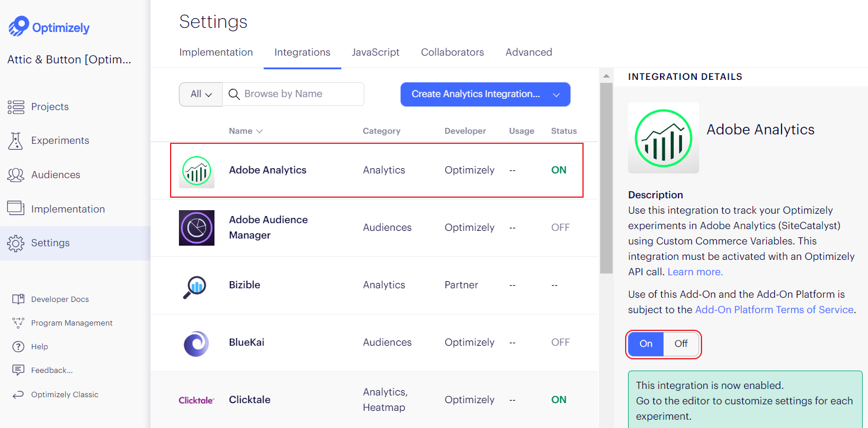Select the BlueKai integration name
Image resolution: width=868 pixels, height=428 pixels.
coord(246,342)
